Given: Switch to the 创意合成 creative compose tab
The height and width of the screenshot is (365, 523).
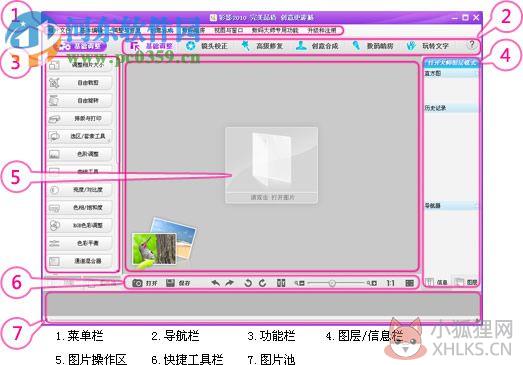Looking at the screenshot, I should 317,46.
